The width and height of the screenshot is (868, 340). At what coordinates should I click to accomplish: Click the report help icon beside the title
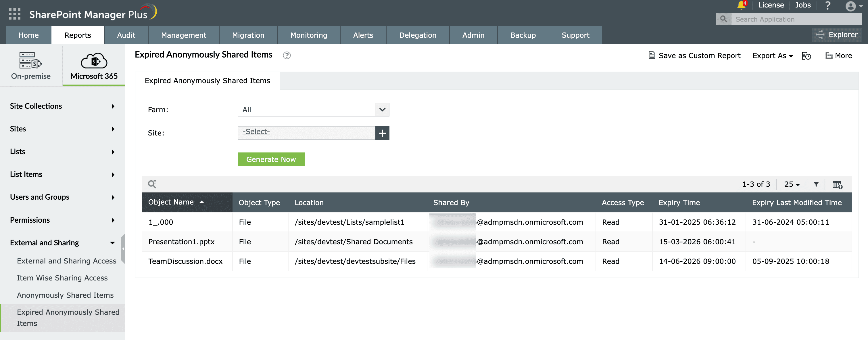pyautogui.click(x=287, y=55)
